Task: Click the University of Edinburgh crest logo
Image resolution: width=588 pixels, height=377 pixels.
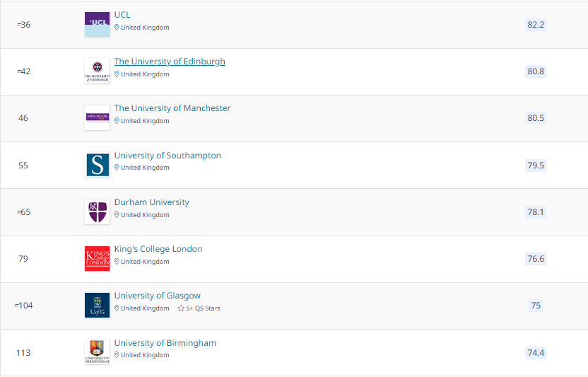Action: [97, 71]
